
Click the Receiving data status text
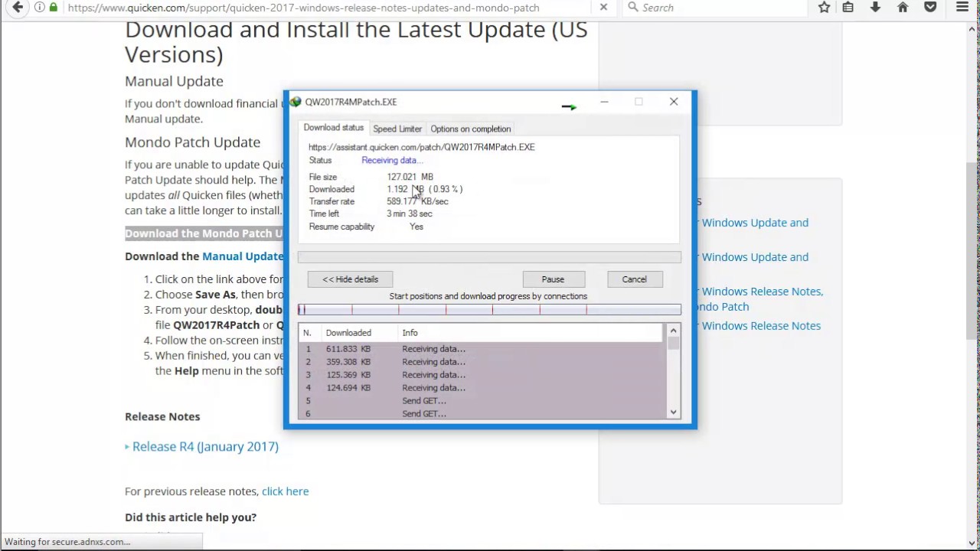(x=392, y=161)
